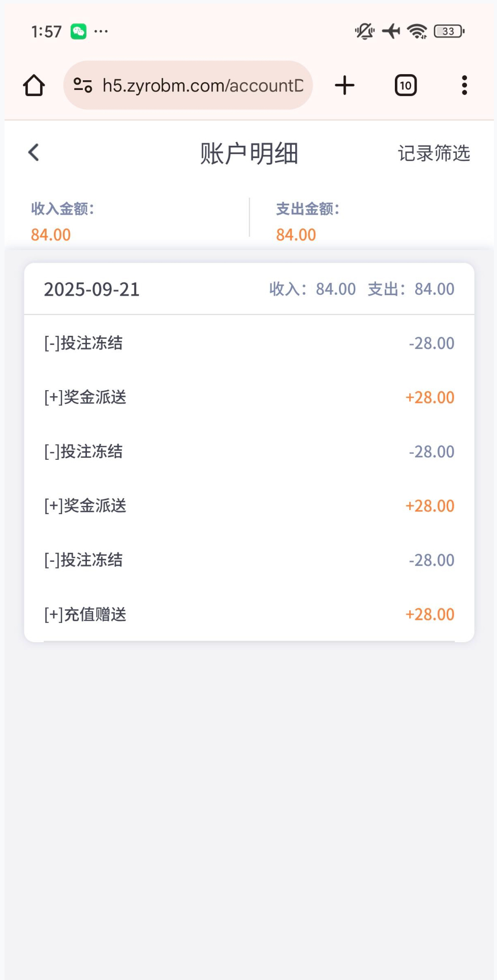Open the browser three-dot menu
This screenshot has height=980, width=497.
pos(464,85)
